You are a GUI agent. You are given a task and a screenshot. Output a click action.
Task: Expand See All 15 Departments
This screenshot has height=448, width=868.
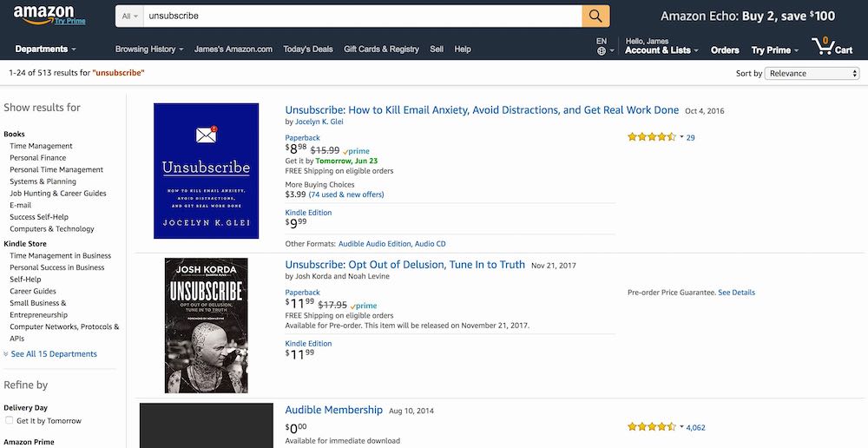coord(53,354)
